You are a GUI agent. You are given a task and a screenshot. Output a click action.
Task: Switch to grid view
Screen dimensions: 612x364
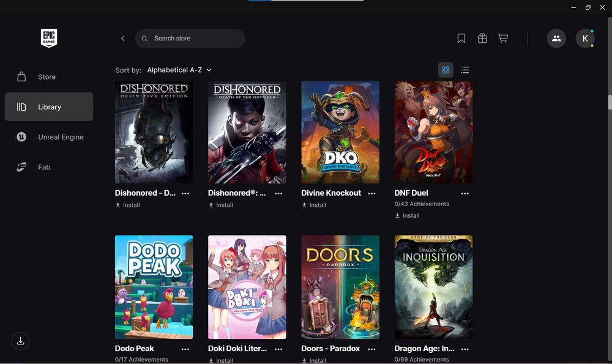click(x=446, y=70)
